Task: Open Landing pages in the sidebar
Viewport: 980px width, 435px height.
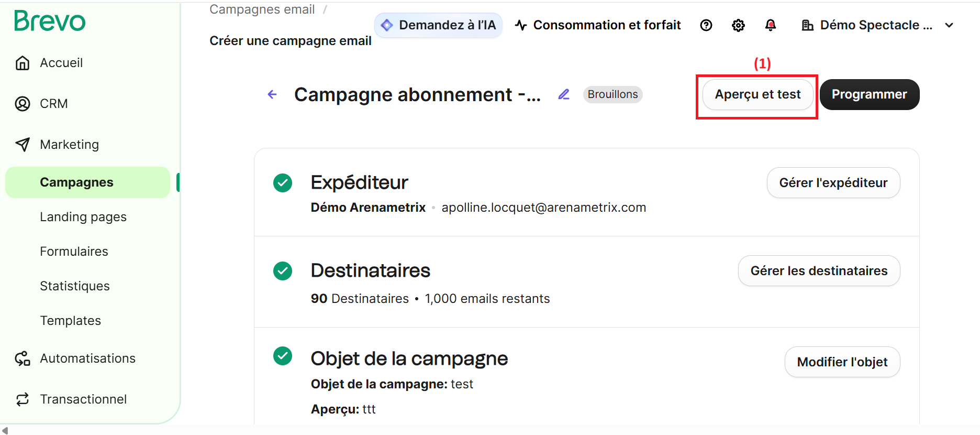Action: [x=83, y=217]
